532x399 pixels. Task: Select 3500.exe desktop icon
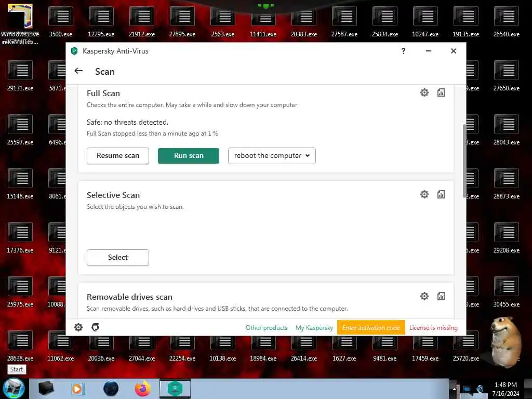coord(60,21)
